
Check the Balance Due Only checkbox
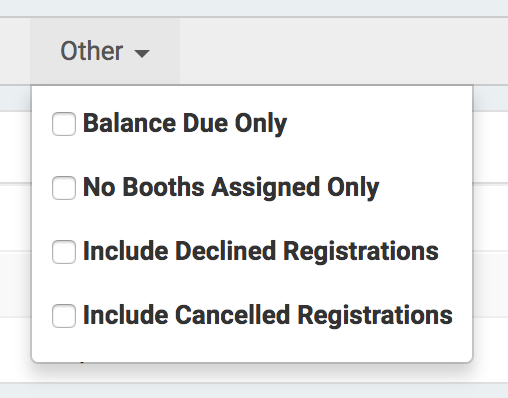coord(64,124)
